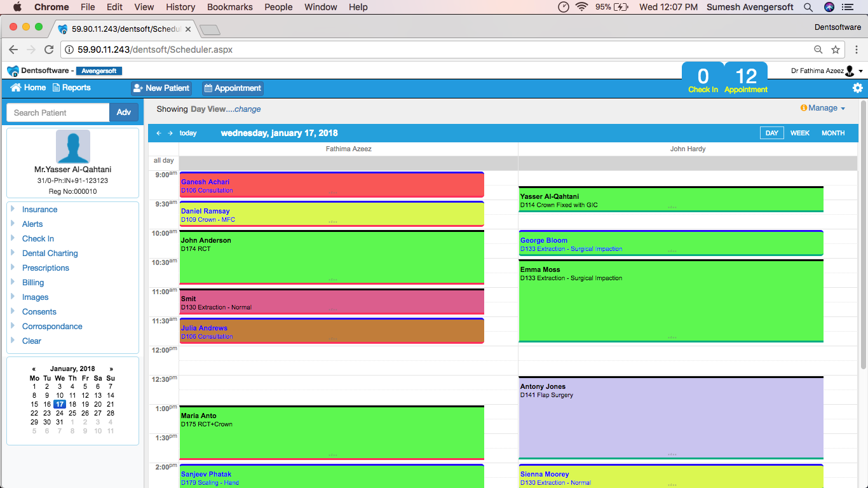Click the today button
The width and height of the screenshot is (868, 488).
(188, 133)
